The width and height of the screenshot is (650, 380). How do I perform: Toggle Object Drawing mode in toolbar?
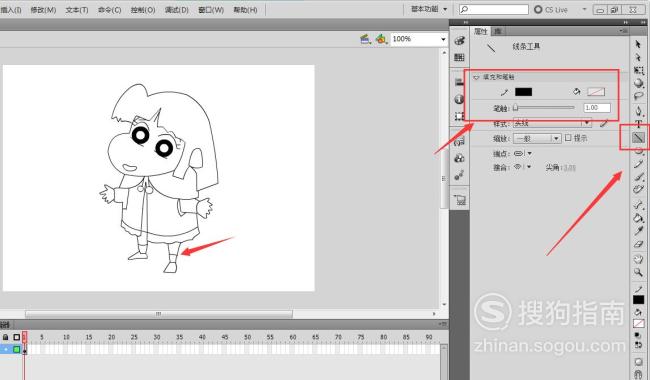point(638,362)
